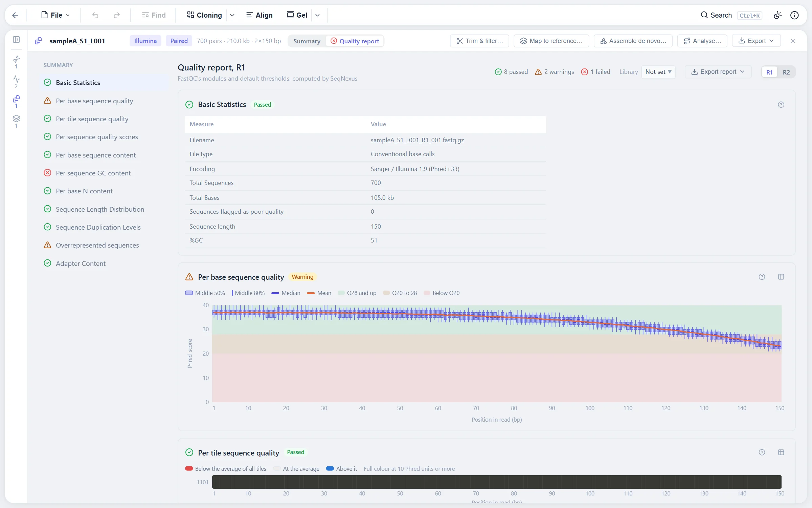Viewport: 812px width, 508px height.
Task: Open the File menu dropdown
Action: coord(55,15)
